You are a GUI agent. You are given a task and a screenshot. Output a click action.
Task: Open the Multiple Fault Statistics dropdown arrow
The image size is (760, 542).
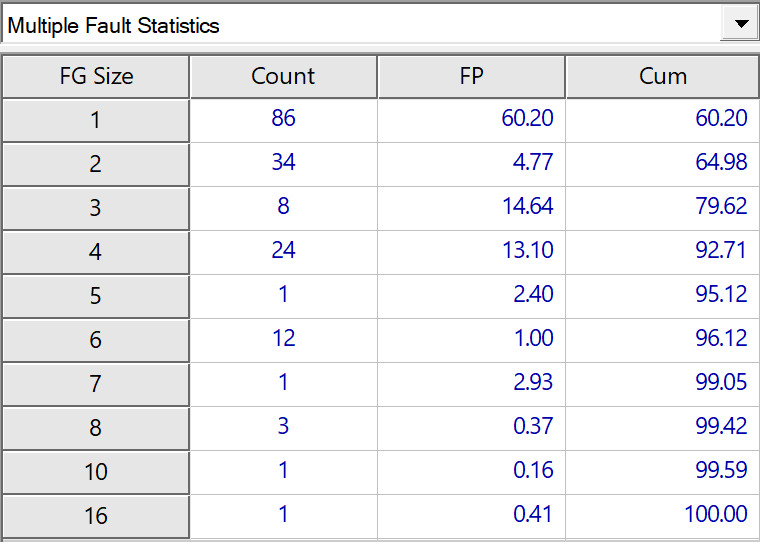[x=740, y=25]
